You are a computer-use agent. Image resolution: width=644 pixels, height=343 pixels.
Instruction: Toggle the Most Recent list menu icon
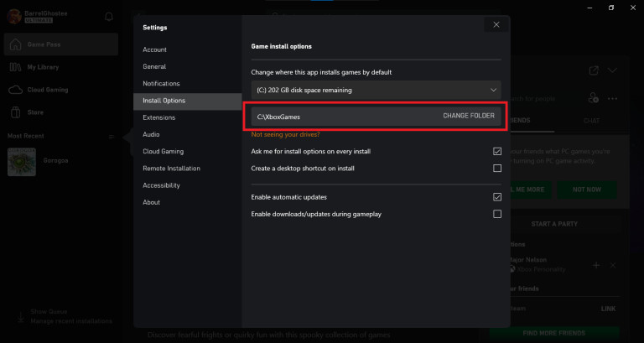tap(111, 136)
